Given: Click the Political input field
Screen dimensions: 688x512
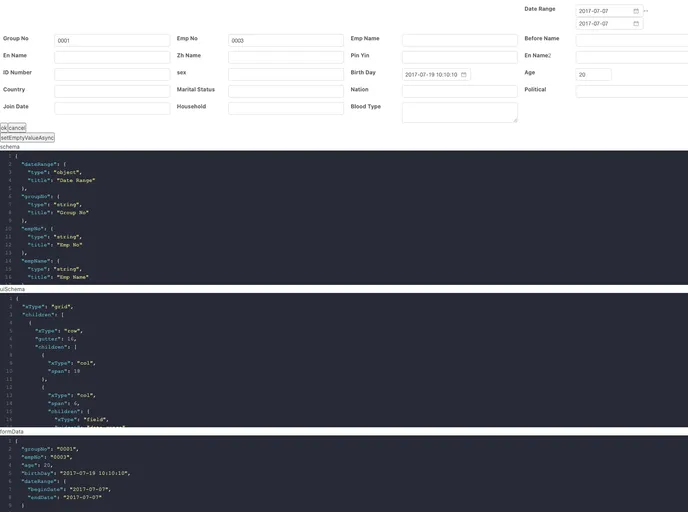Looking at the screenshot, I should (632, 91).
